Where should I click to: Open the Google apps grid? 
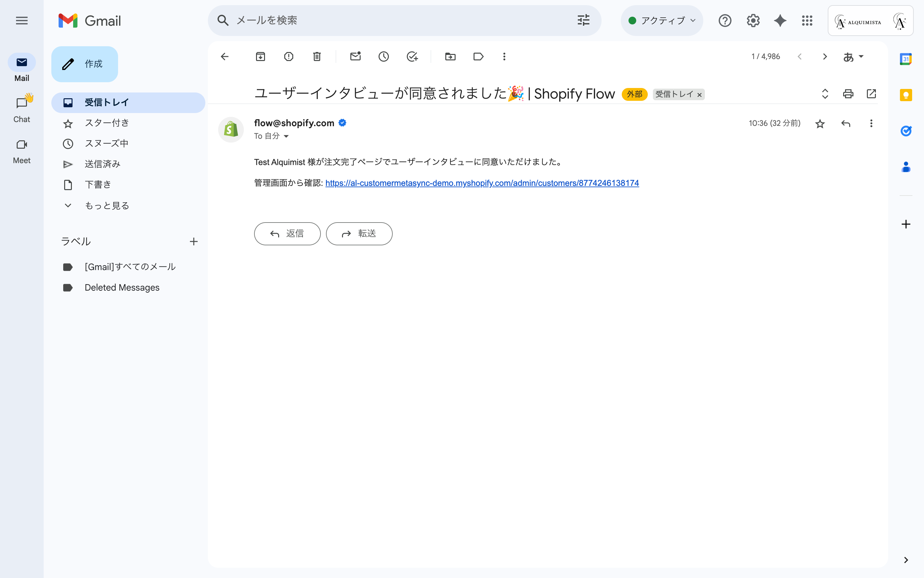807,21
